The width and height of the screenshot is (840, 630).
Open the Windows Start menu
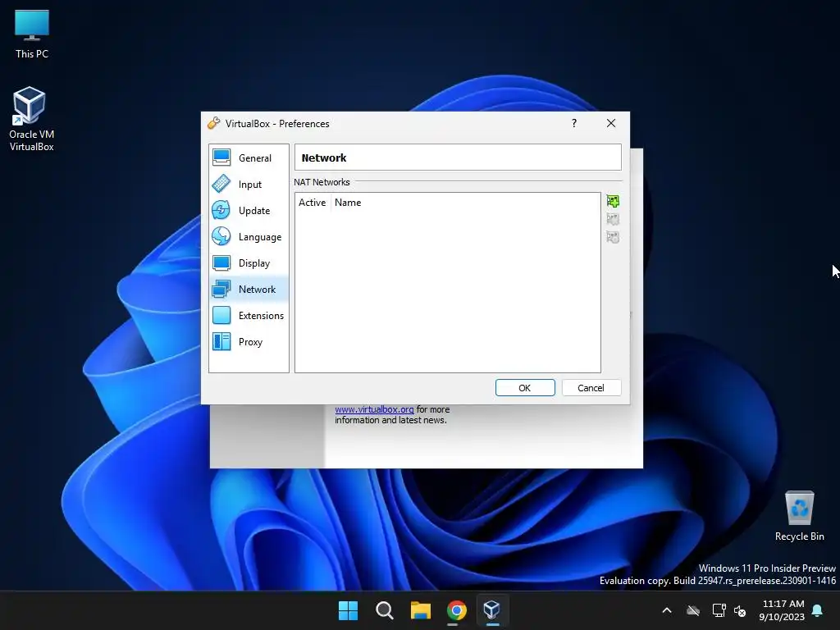[348, 610]
